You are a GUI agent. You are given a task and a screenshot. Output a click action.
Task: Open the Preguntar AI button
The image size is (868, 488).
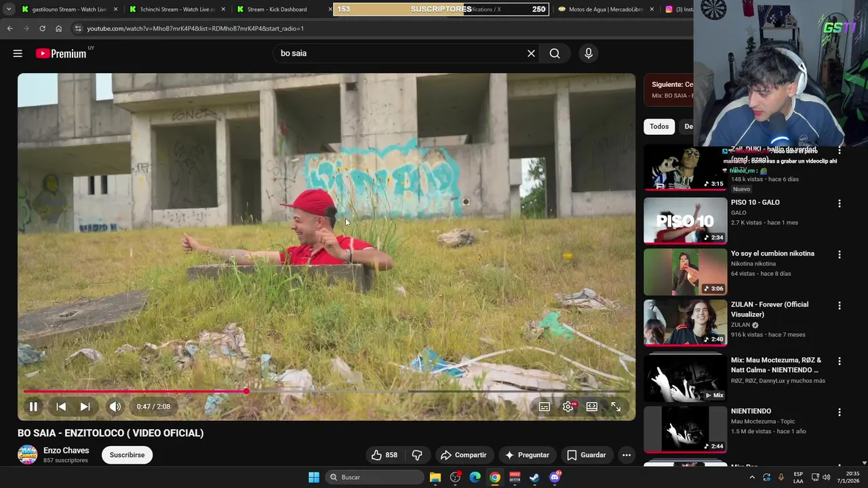tap(527, 455)
